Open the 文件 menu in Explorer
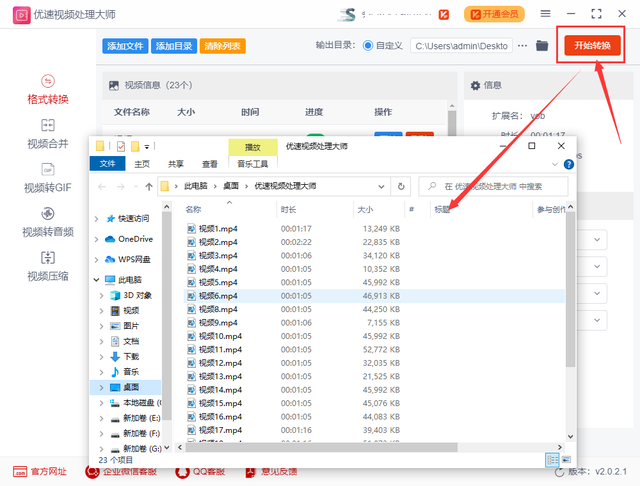The width and height of the screenshot is (640, 486). coord(107,164)
